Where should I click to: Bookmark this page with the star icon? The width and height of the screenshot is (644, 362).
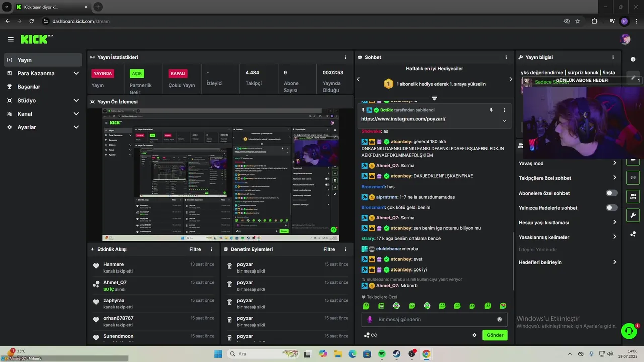[578, 21]
